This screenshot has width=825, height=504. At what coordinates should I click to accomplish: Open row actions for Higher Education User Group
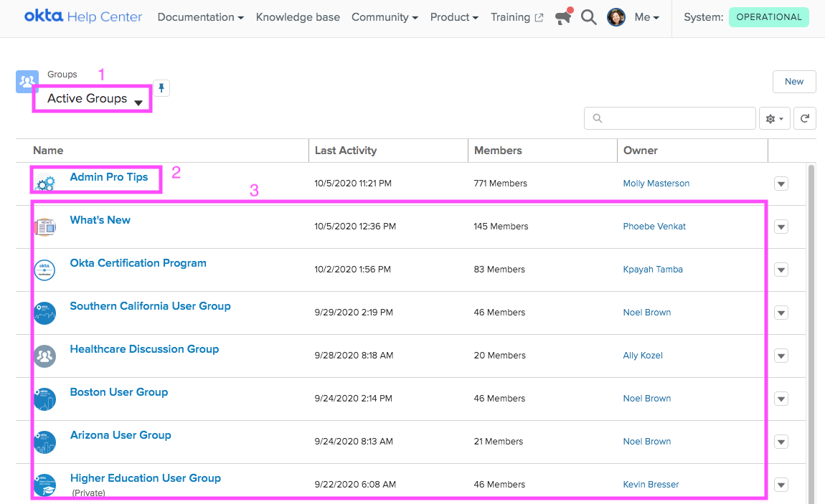[x=781, y=485]
